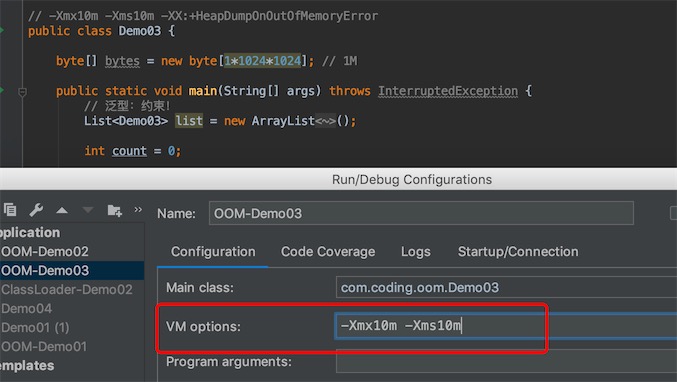This screenshot has height=382, width=677.
Task: Create new folder with the folder-plus icon
Action: point(114,210)
